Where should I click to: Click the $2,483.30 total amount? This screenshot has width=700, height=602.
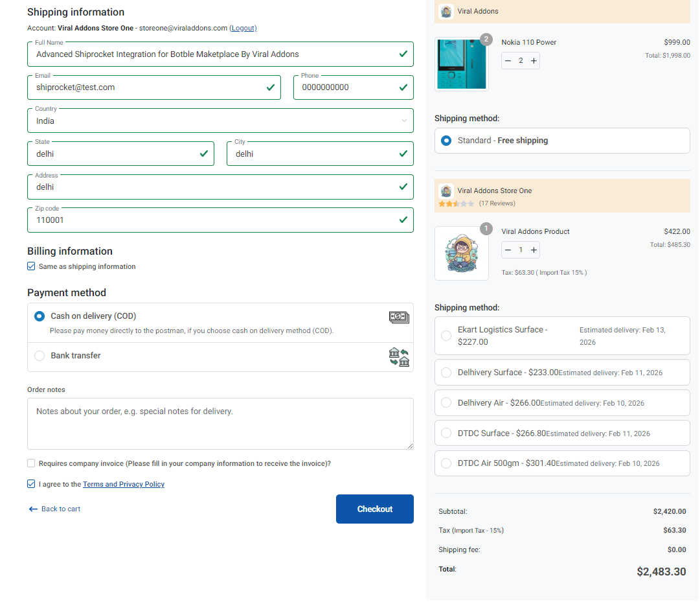662,573
